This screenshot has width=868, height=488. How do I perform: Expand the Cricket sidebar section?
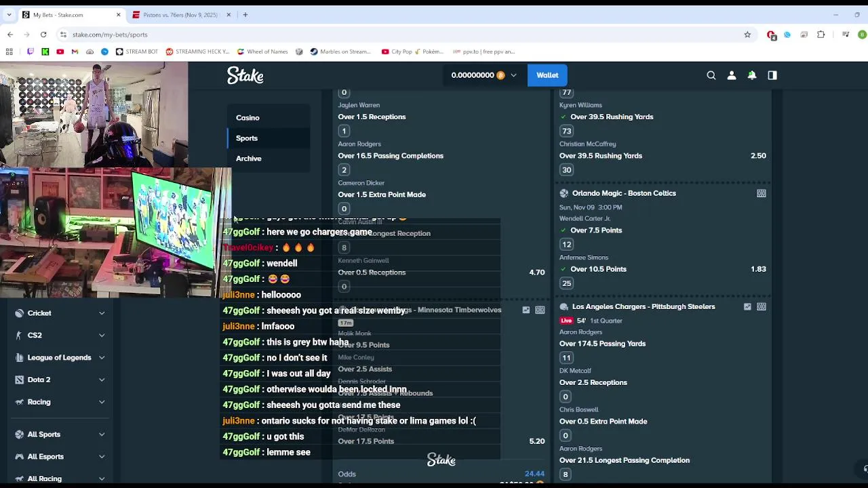102,313
